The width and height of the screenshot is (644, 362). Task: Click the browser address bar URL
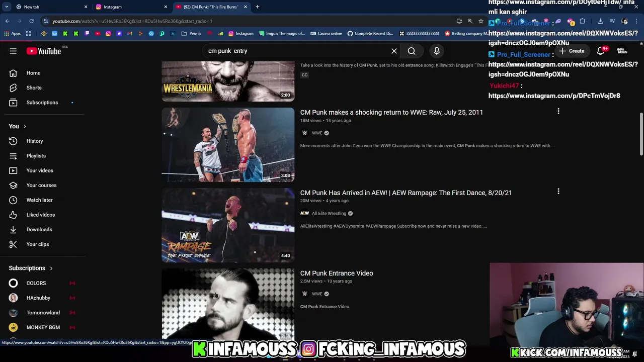pos(132,21)
